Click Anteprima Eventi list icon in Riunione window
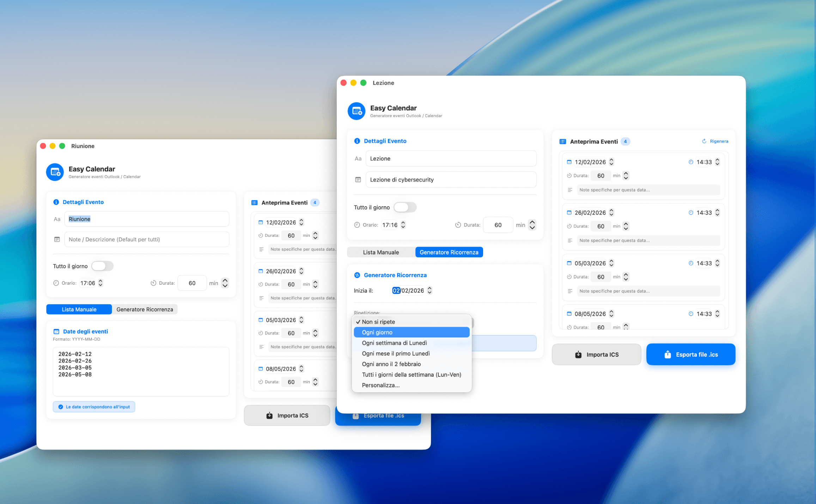Screen dimensions: 816x504 (x=254, y=203)
